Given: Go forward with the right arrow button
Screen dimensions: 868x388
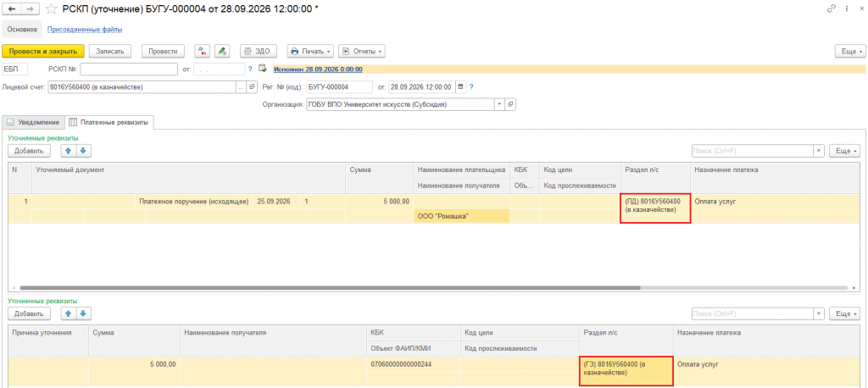Looking at the screenshot, I should pos(31,8).
